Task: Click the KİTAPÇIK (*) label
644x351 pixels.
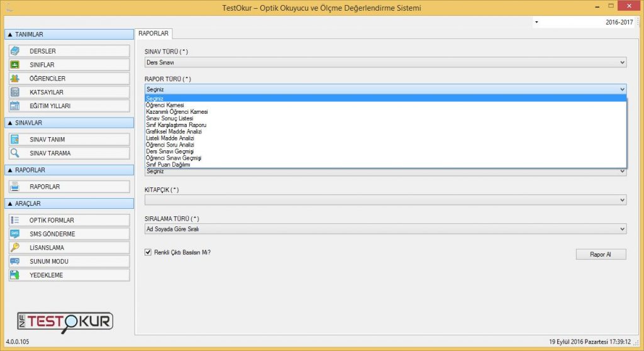Action: (x=162, y=189)
